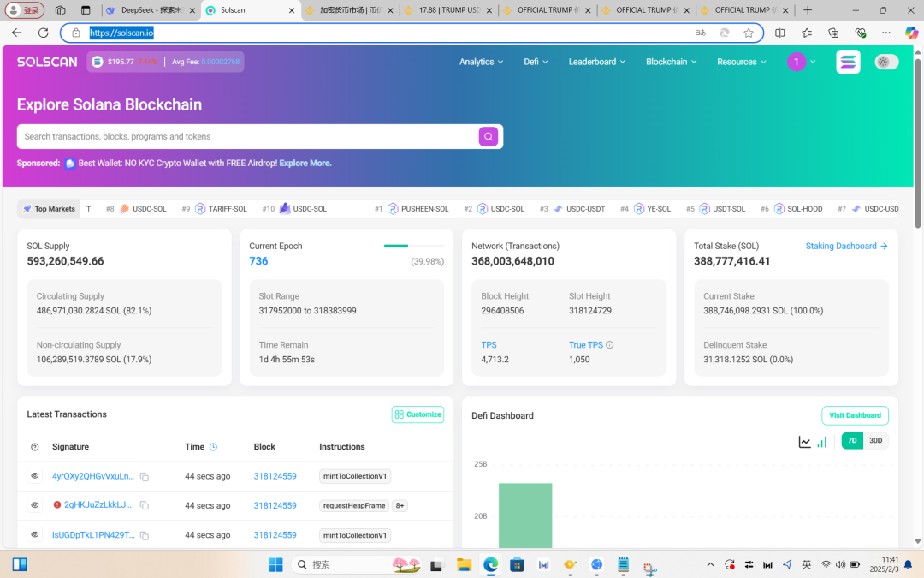Open Microsoft Store from taskbar
924x578 pixels.
pyautogui.click(x=517, y=565)
